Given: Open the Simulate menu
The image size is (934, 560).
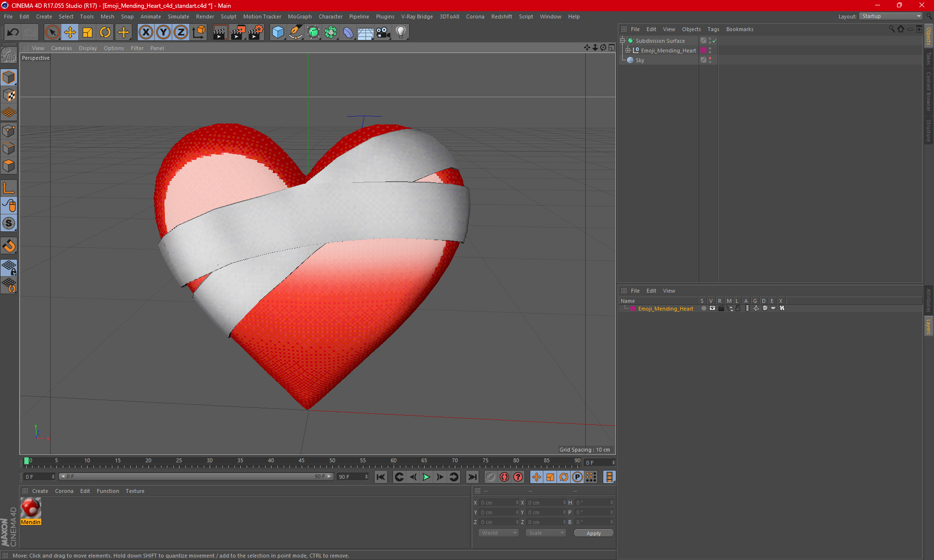Looking at the screenshot, I should [x=179, y=17].
